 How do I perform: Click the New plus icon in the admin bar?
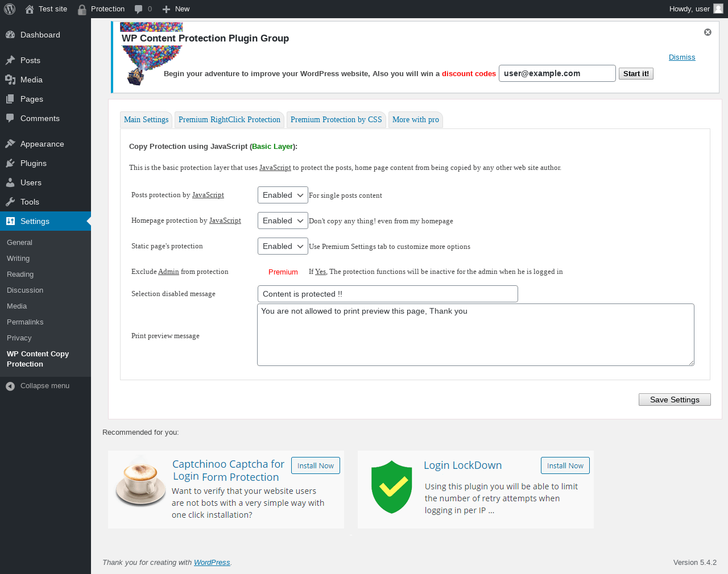(x=166, y=9)
